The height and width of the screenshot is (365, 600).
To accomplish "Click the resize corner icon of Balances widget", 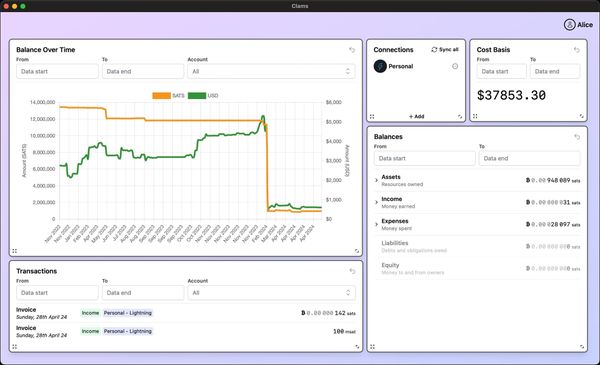I will (582, 347).
